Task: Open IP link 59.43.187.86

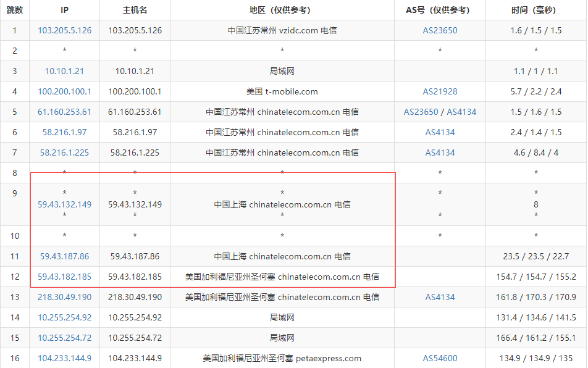Action: [x=64, y=256]
